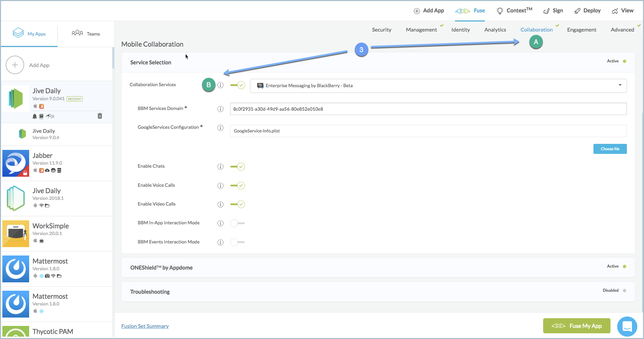Viewport: 644px width, 339px height.
Task: Delete Jive Daily 9.0.041 with trash icon
Action: 100,116
